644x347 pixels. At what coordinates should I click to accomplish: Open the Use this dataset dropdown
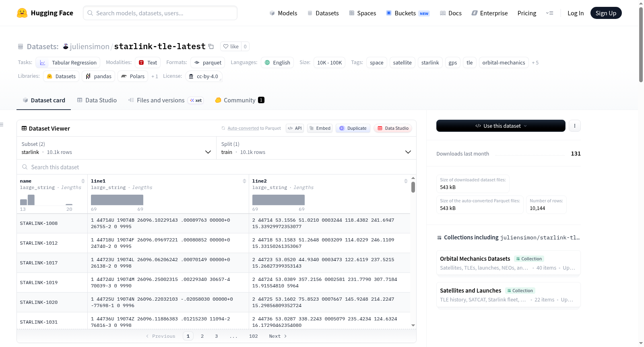click(x=501, y=126)
